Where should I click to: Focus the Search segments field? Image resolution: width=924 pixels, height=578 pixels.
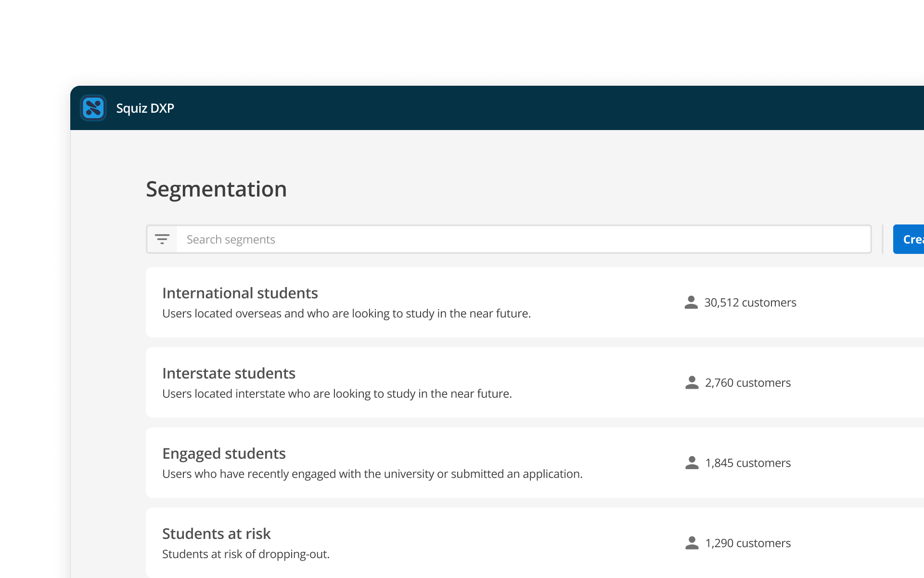tap(523, 239)
